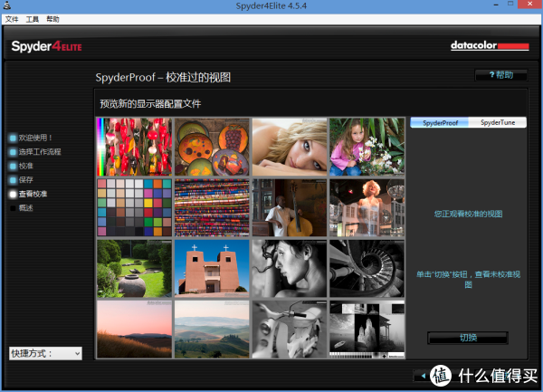This screenshot has height=392, width=543.
Task: Open the 文件 menu
Action: 12,19
